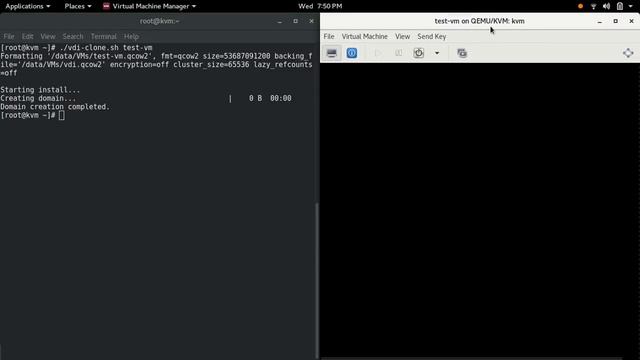The image size is (640, 360).
Task: Click the terminal vertical scrollbar
Action: pos(317,281)
